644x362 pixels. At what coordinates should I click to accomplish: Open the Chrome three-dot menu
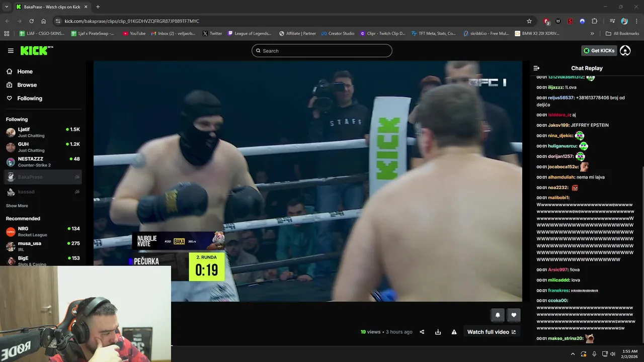pyautogui.click(x=636, y=21)
